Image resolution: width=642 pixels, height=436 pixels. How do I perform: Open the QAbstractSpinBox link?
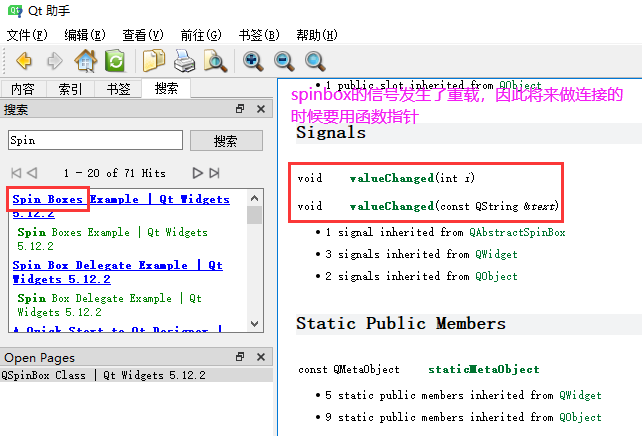click(517, 233)
